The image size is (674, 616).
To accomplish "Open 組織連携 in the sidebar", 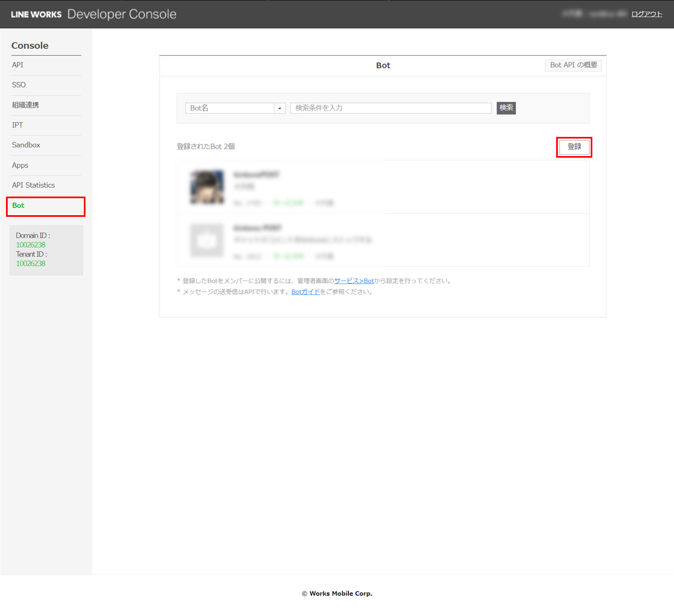I will coord(25,105).
